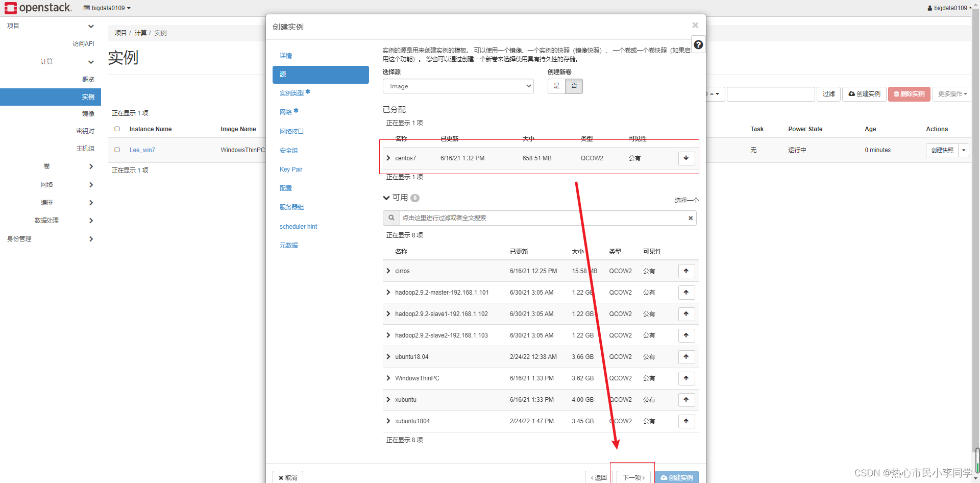Expand xubuntu image row details
This screenshot has height=483, width=980.
point(388,400)
